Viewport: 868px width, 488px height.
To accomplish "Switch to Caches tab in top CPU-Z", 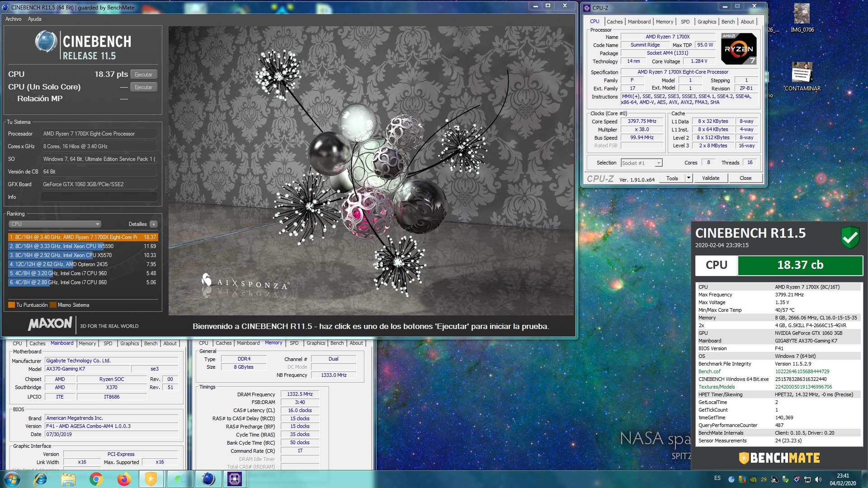I will pyautogui.click(x=614, y=22).
